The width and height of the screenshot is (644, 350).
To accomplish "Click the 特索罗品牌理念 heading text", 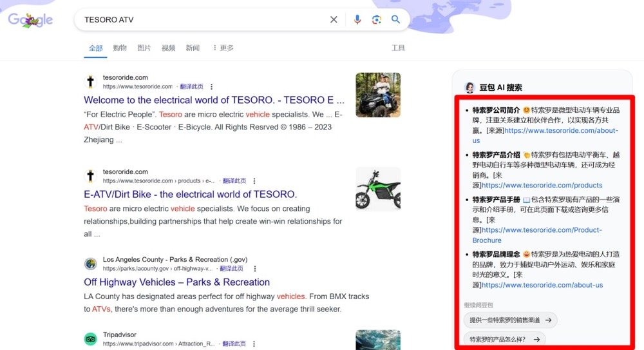I will [x=496, y=254].
